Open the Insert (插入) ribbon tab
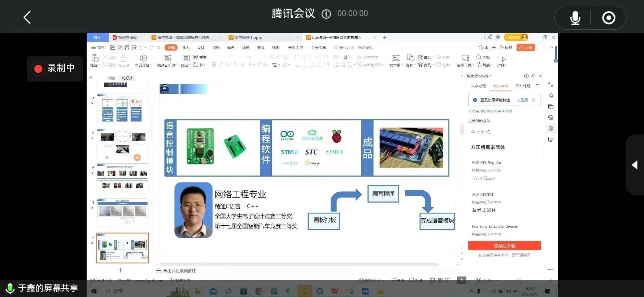This screenshot has height=297, width=644. tap(186, 48)
